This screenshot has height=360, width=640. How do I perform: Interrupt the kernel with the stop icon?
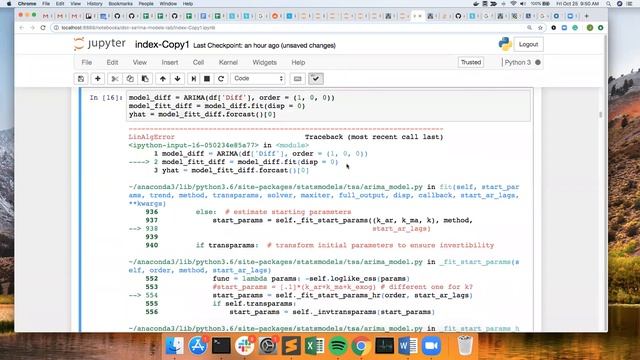207,79
